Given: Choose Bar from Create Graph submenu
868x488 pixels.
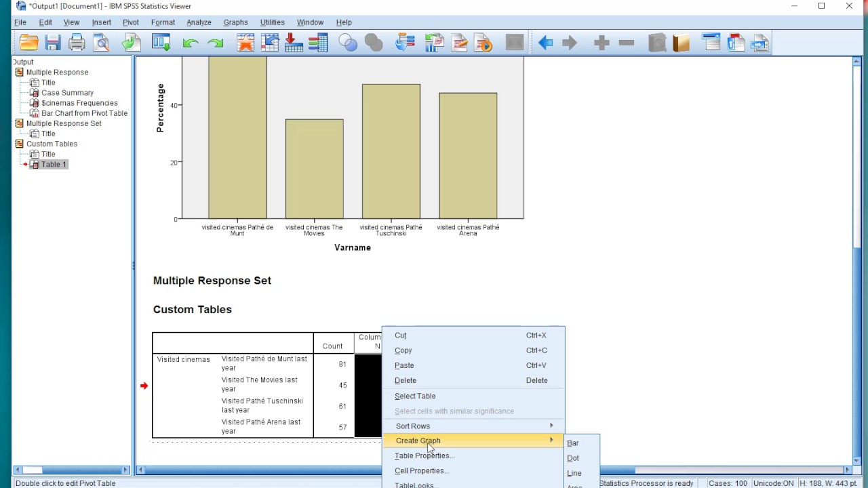Looking at the screenshot, I should click(x=573, y=443).
